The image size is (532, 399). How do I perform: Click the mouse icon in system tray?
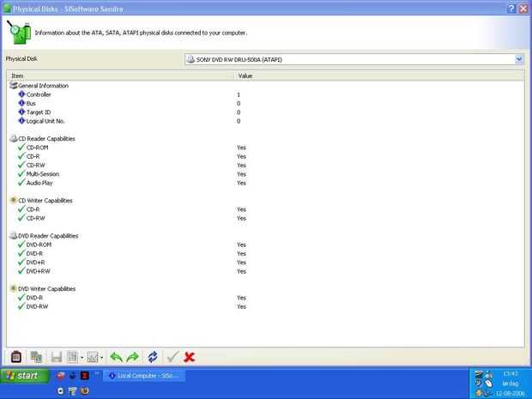pos(488,384)
